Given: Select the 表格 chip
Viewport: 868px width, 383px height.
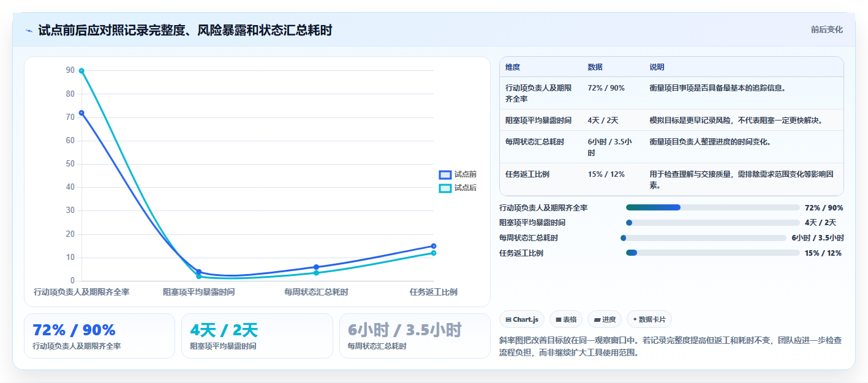Looking at the screenshot, I should [x=566, y=319].
